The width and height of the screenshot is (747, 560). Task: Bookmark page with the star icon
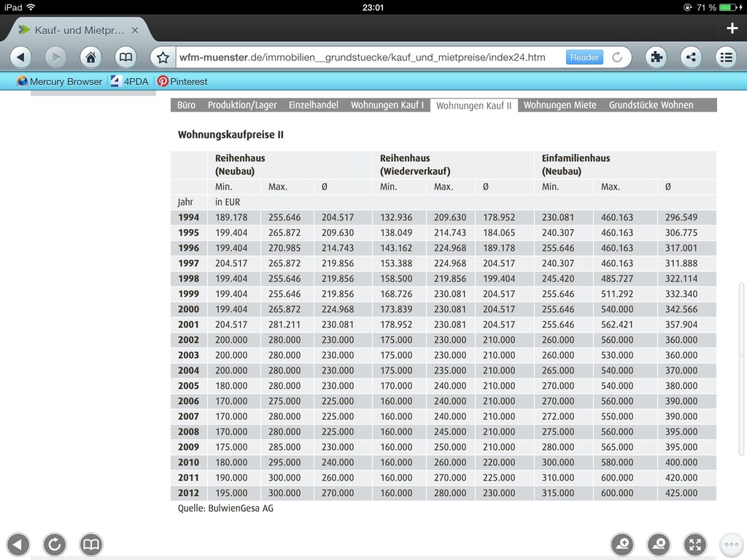(163, 58)
